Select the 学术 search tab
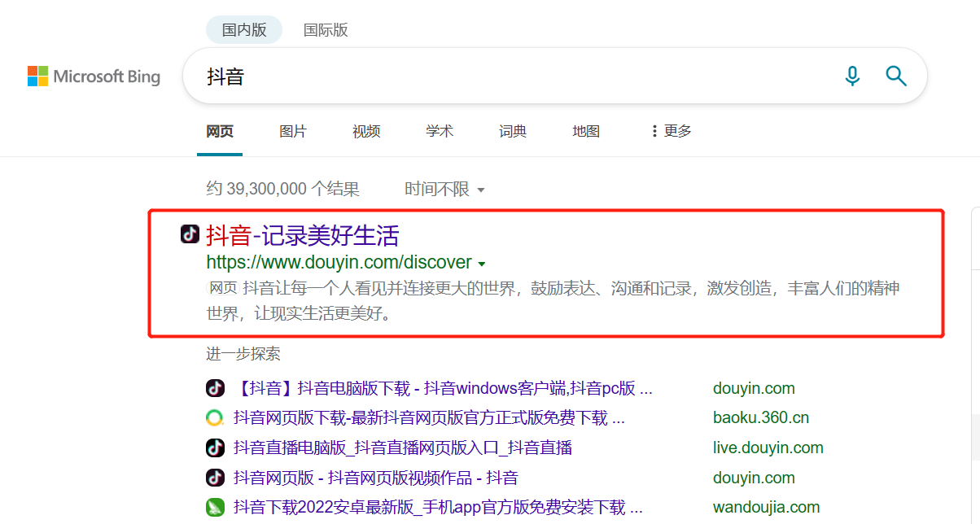Screen dimensions: 980x524 point(440,131)
